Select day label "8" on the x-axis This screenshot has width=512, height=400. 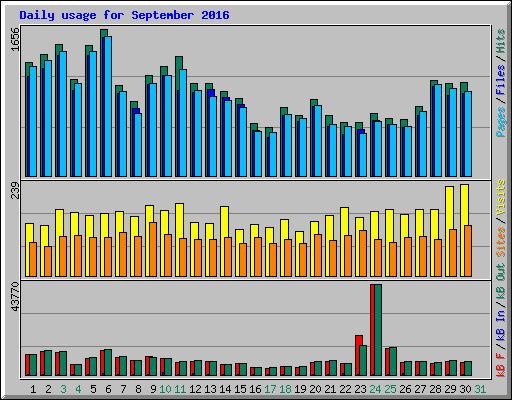tap(138, 389)
